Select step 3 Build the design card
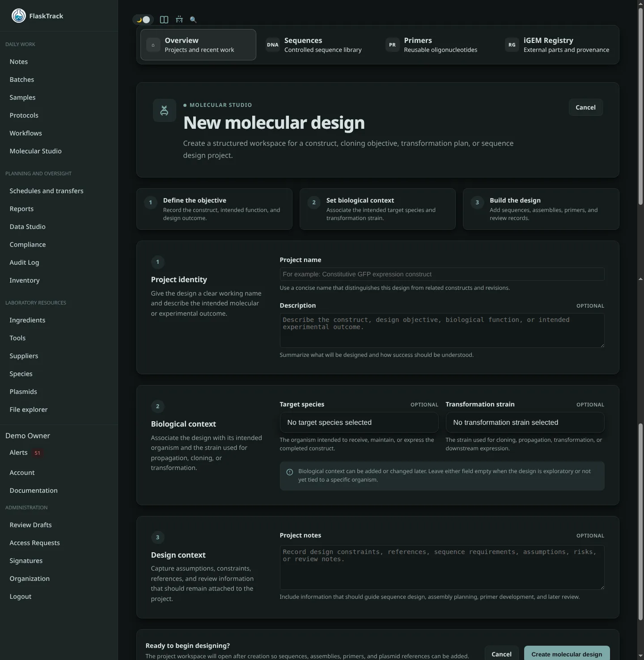This screenshot has width=644, height=660. [x=541, y=209]
